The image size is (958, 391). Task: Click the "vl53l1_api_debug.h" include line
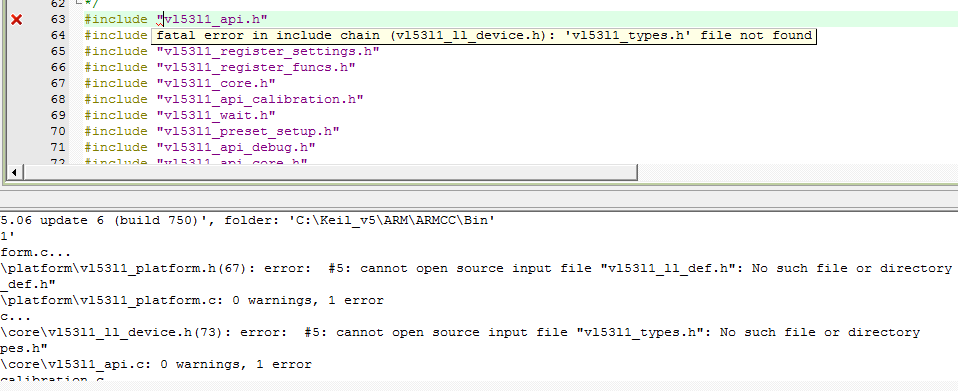pos(200,147)
